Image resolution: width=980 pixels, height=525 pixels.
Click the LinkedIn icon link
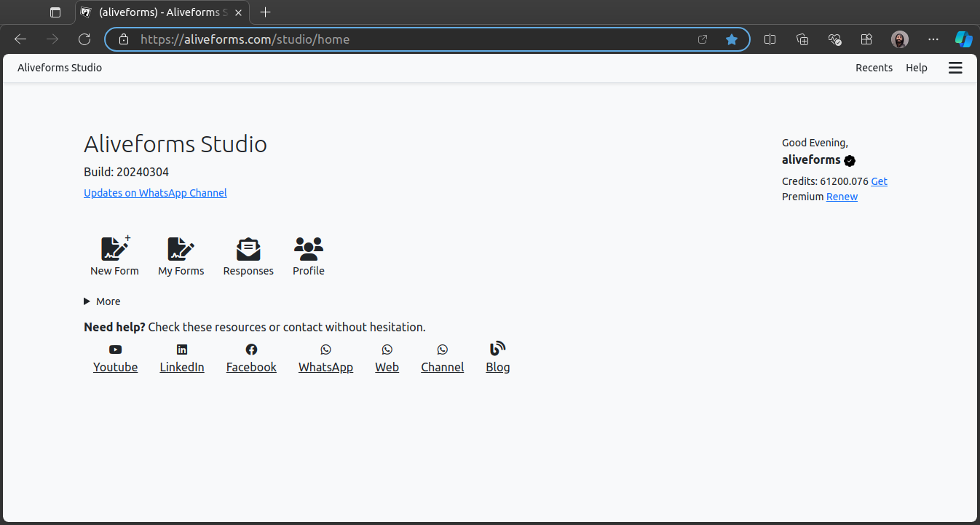[x=182, y=350]
